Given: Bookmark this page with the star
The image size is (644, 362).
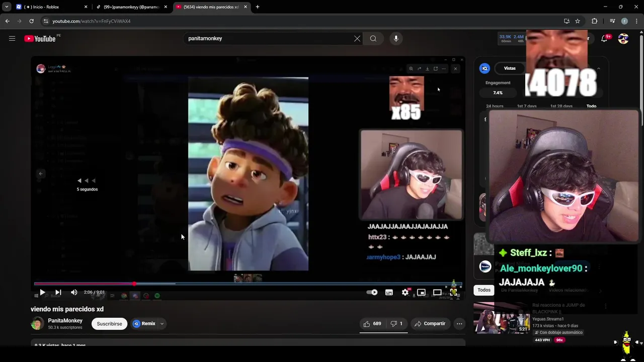Looking at the screenshot, I should coord(578,21).
